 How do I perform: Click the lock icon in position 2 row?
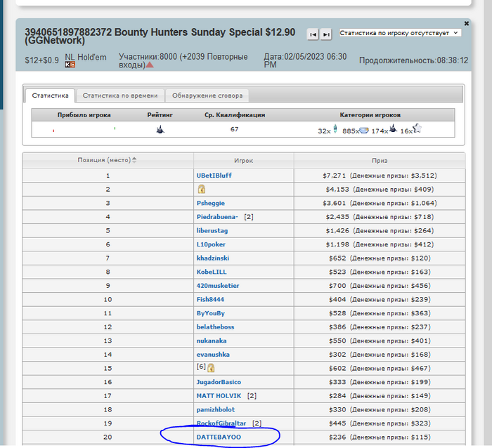tap(202, 189)
